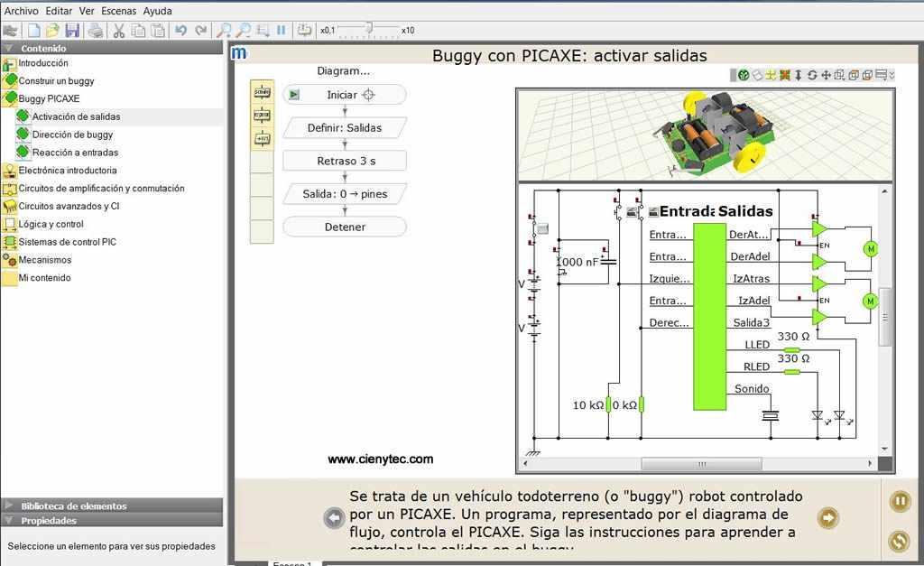Click the Cut scissors icon
924x566 pixels.
click(118, 30)
